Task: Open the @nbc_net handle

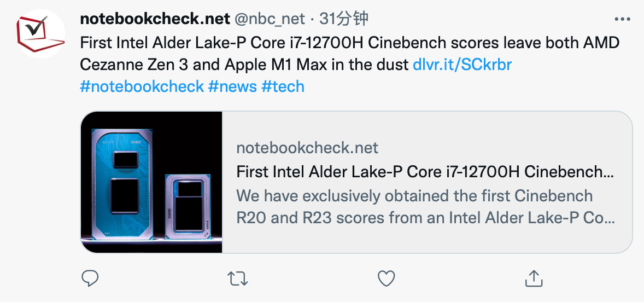Action: tap(270, 19)
